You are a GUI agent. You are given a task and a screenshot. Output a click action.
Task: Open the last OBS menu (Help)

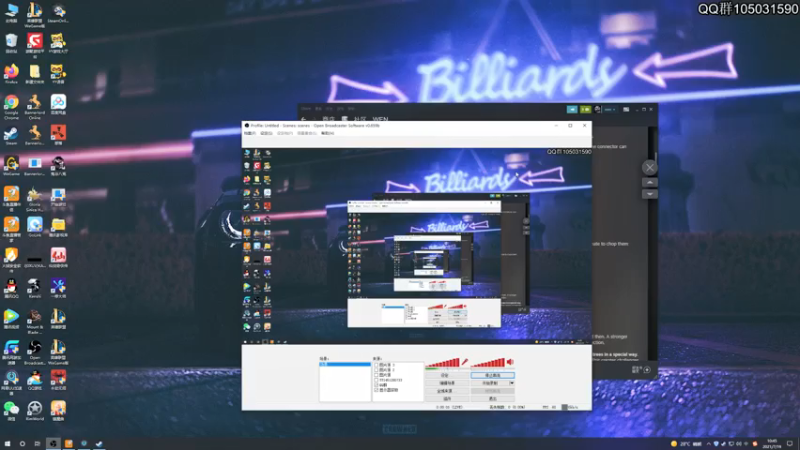tap(328, 133)
